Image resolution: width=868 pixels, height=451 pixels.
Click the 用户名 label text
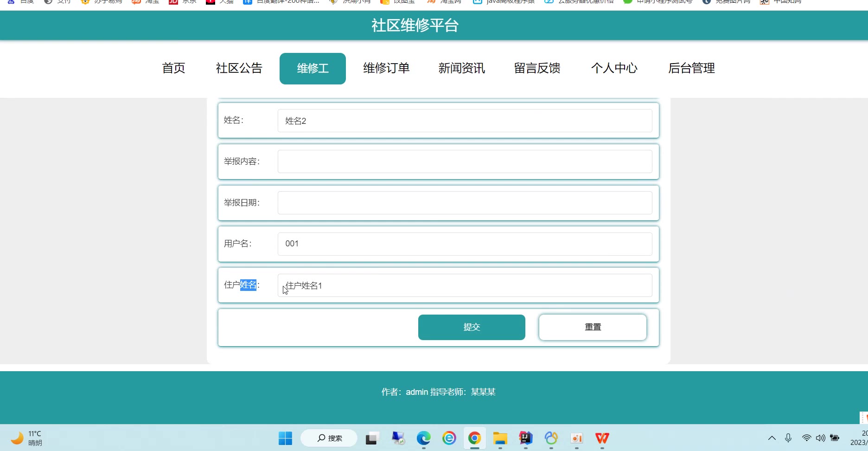238,244
